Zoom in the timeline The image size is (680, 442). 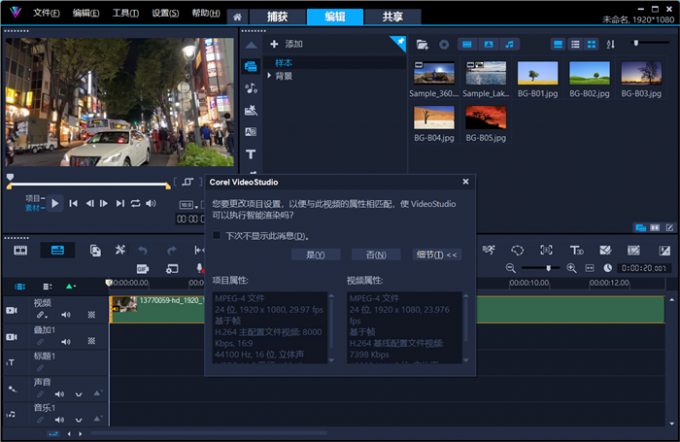(x=572, y=268)
